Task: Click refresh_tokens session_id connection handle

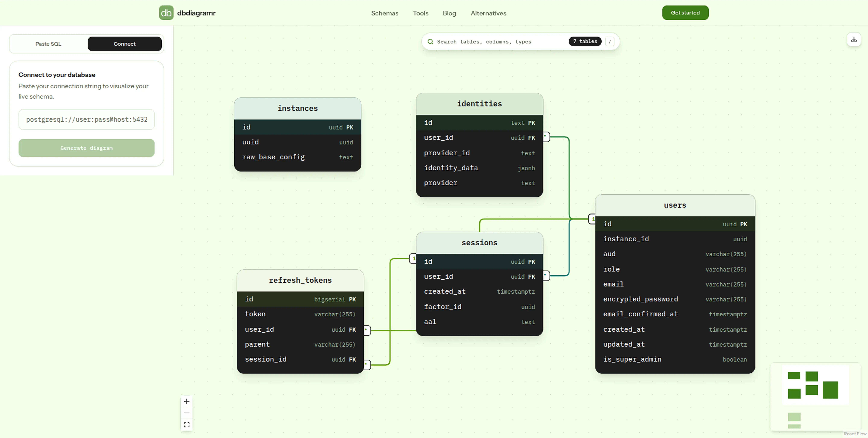Action: pos(367,365)
